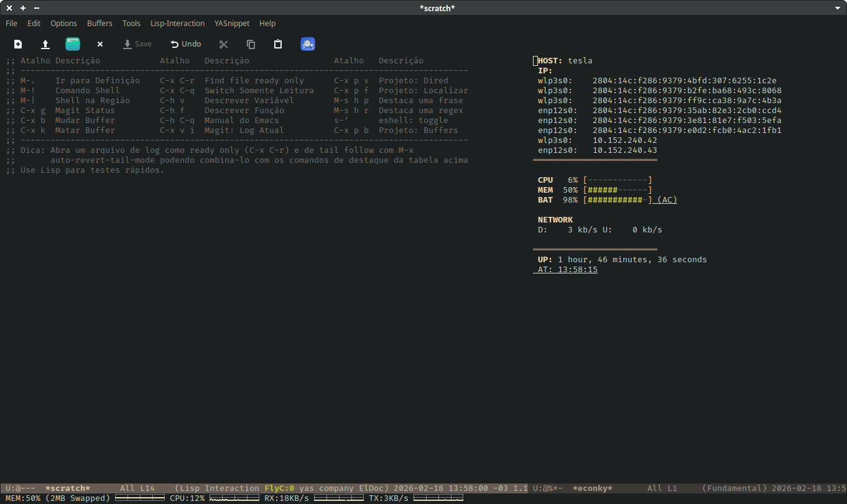Viewport: 847px width, 504px height.
Task: Click the IPv6 address ending in 1c2e
Action: [685, 81]
